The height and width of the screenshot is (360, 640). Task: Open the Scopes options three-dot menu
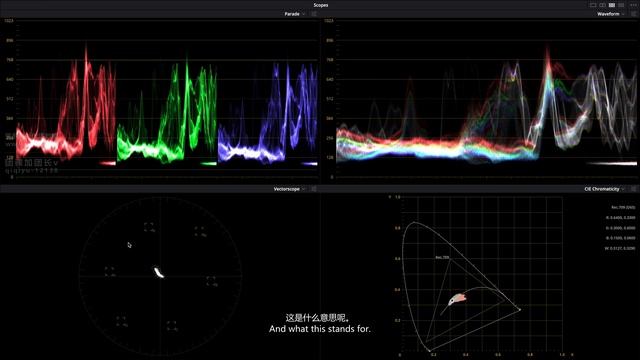coord(633,5)
